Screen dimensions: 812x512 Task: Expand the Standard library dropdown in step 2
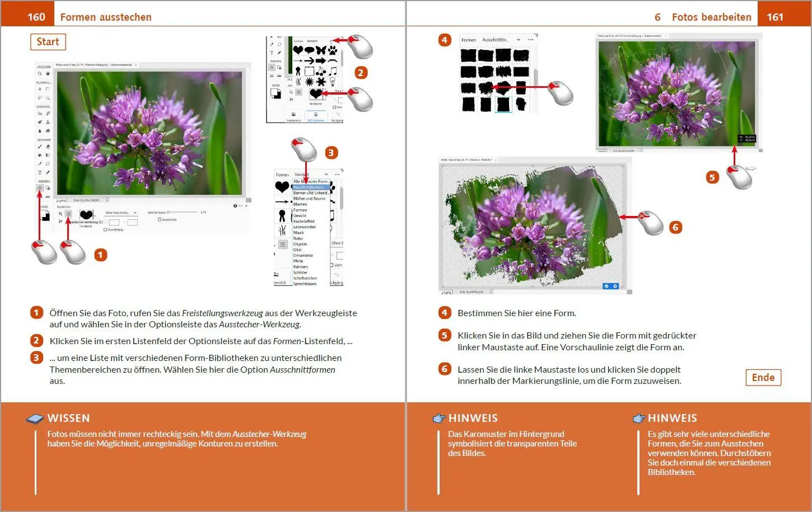coord(331,41)
